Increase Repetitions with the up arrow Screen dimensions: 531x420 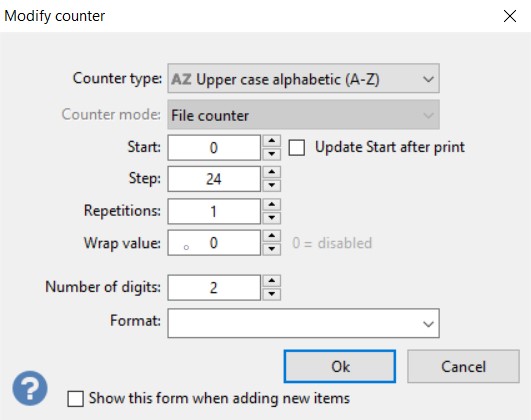click(272, 205)
